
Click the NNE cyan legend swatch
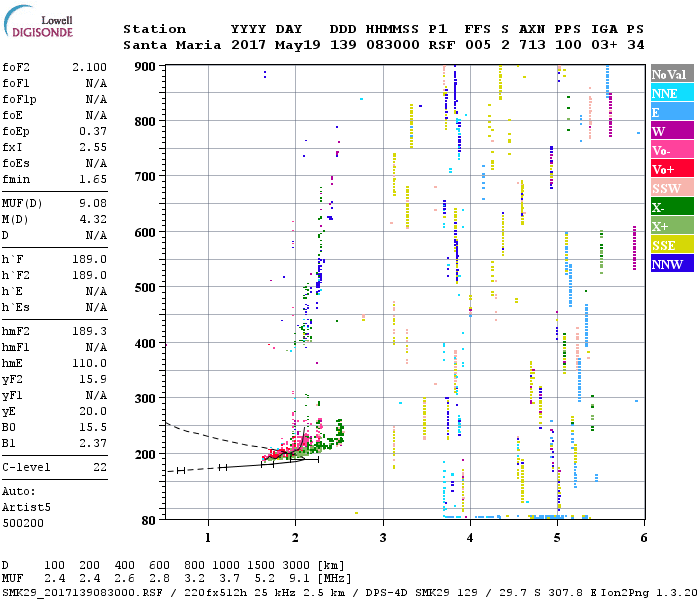672,93
